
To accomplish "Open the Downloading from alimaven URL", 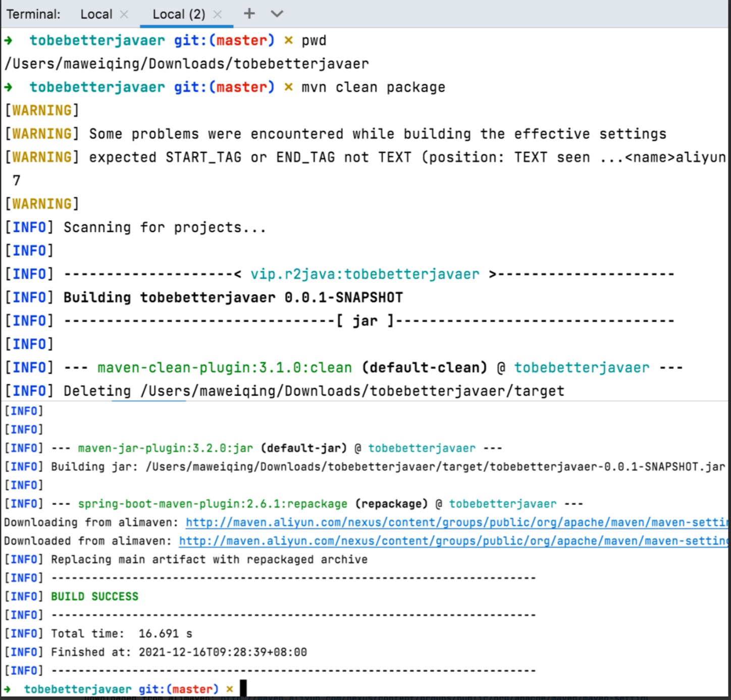I will (454, 522).
